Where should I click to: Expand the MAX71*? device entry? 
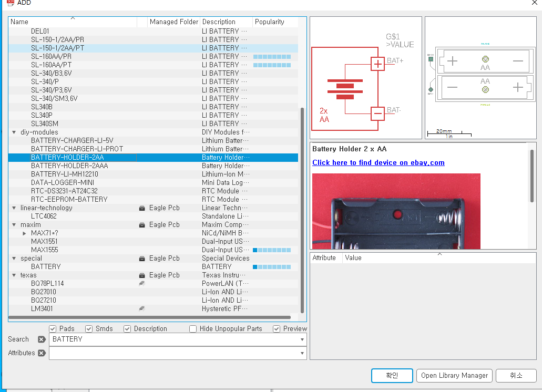click(24, 233)
